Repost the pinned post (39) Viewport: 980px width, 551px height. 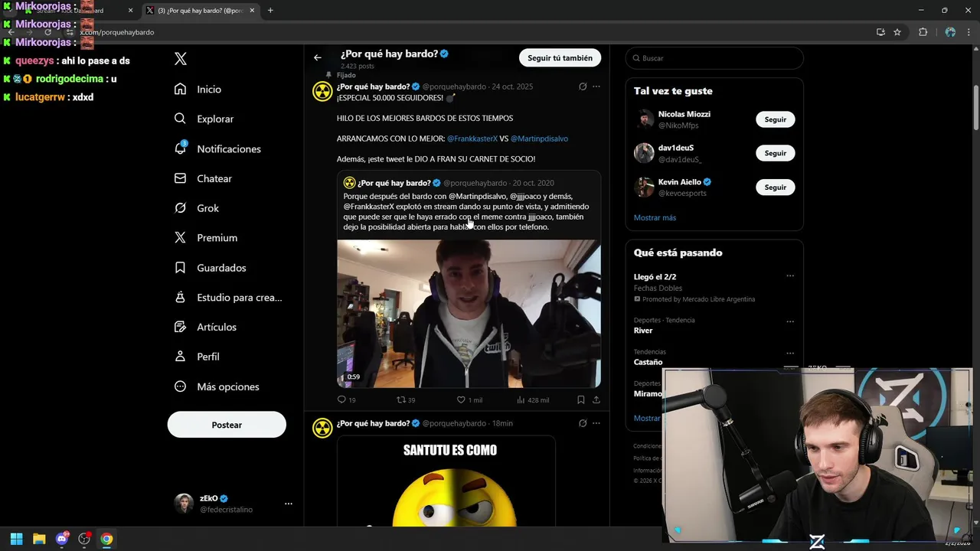[x=406, y=399]
